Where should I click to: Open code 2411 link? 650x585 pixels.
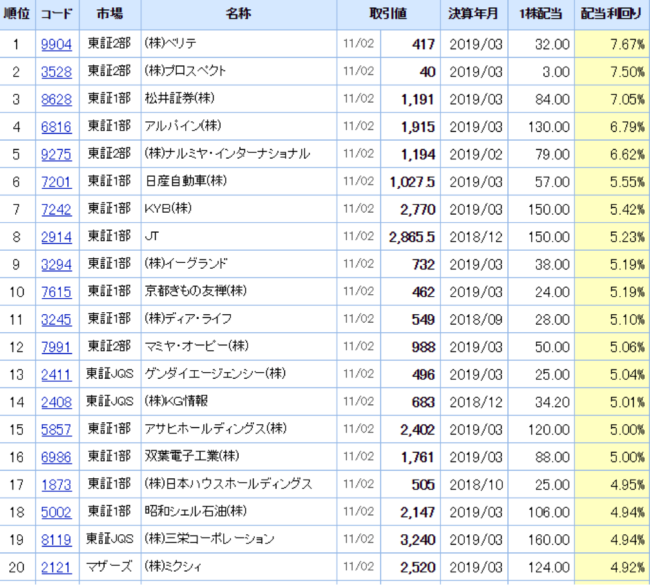pos(56,374)
